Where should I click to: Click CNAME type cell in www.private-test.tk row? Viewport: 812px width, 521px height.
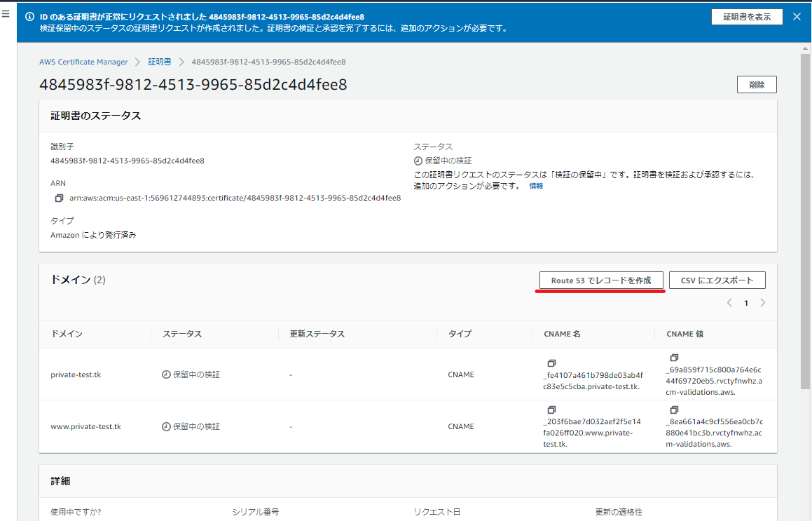tap(461, 426)
